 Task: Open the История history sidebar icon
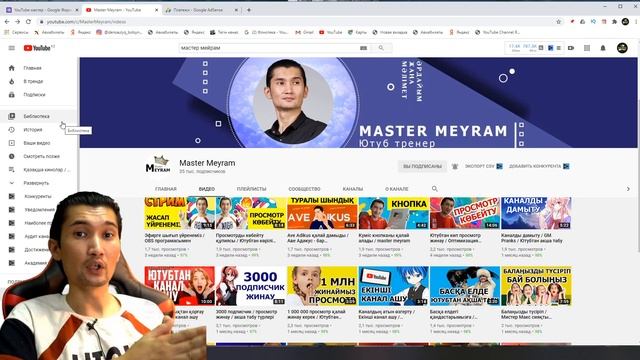coord(11,130)
